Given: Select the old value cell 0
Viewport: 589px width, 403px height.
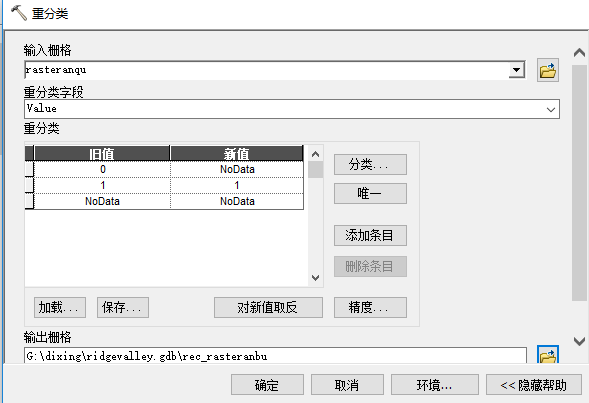Looking at the screenshot, I should pyautogui.click(x=102, y=169).
